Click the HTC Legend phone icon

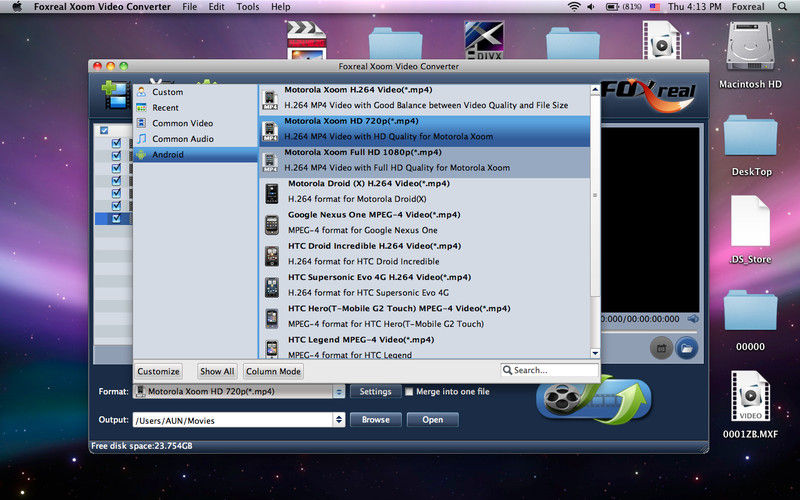271,349
